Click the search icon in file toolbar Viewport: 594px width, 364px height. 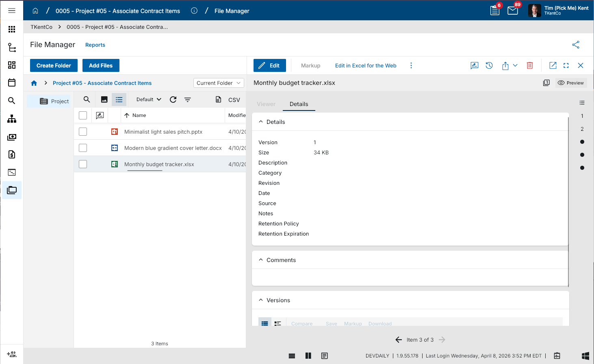pos(87,100)
